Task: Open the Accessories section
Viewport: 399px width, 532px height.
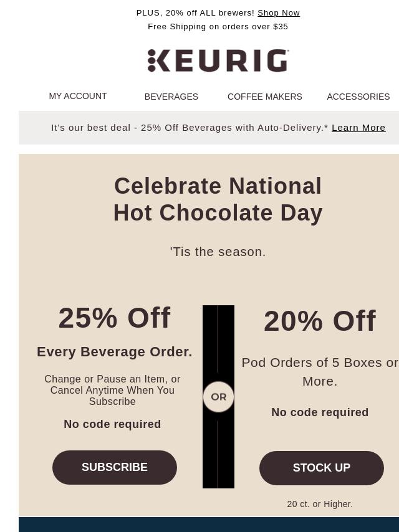Action: coord(358,97)
